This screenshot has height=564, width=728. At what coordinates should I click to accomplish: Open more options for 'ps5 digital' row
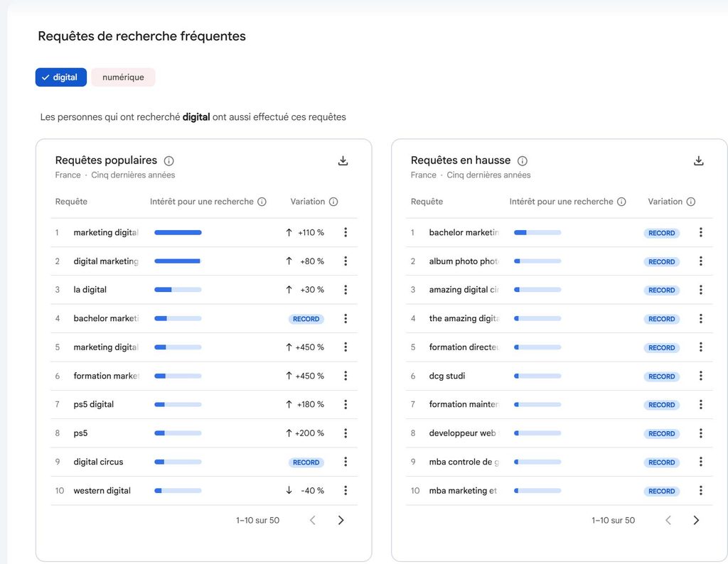click(346, 404)
